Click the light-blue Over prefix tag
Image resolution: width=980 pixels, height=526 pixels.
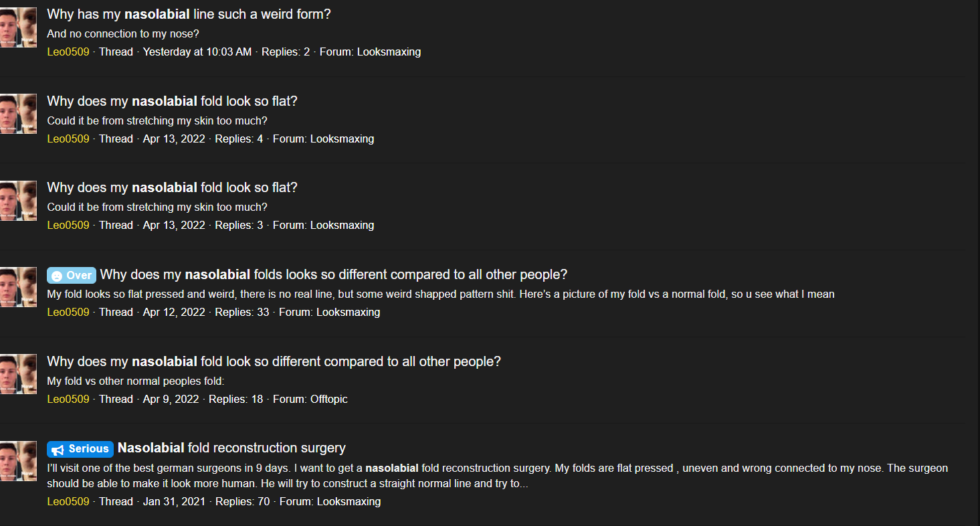(x=72, y=275)
